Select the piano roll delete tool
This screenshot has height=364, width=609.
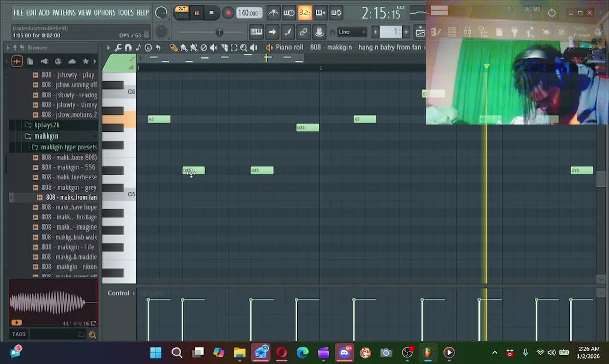204,48
